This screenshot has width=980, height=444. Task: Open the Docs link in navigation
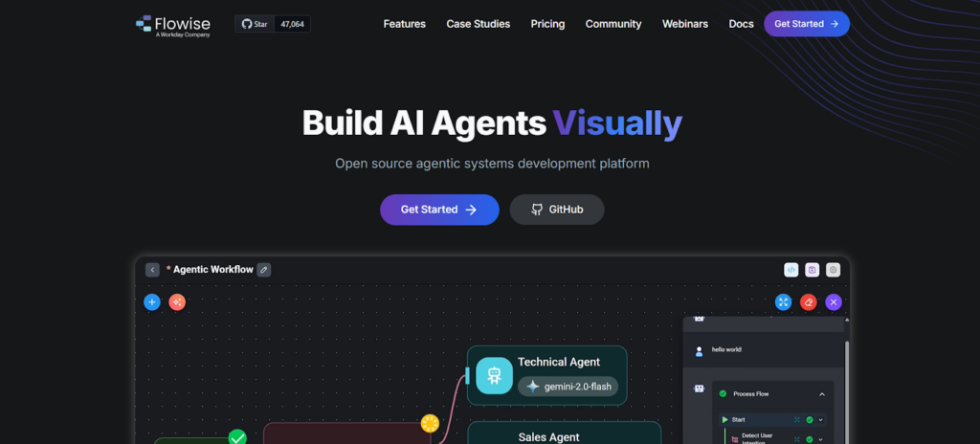tap(741, 24)
